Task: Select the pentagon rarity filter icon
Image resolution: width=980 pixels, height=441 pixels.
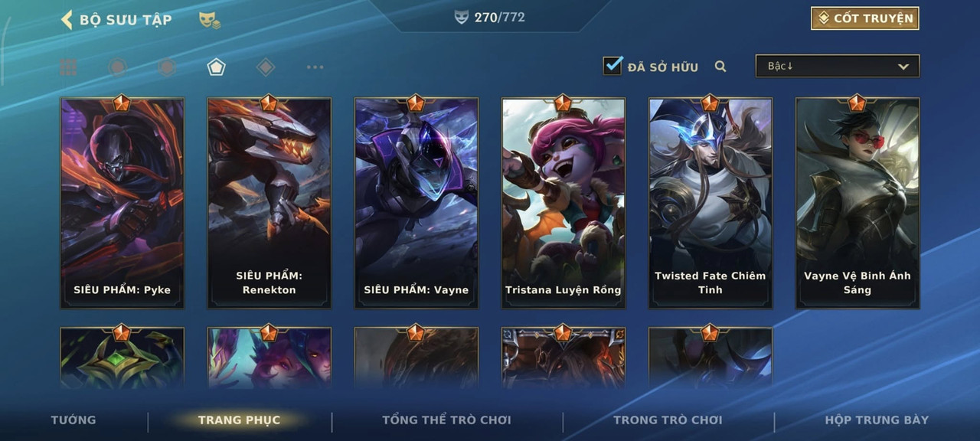Action: 216,67
